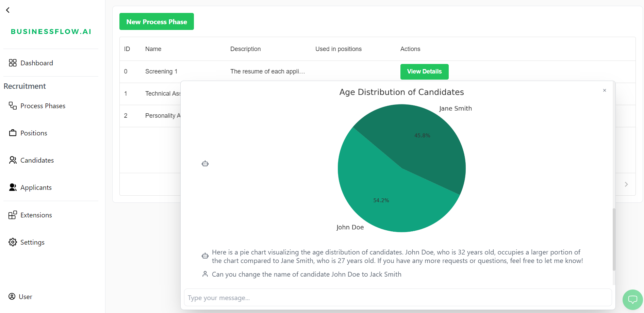This screenshot has height=313, width=644.
Task: Click the back arrow in the sidebar
Action: 8,10
